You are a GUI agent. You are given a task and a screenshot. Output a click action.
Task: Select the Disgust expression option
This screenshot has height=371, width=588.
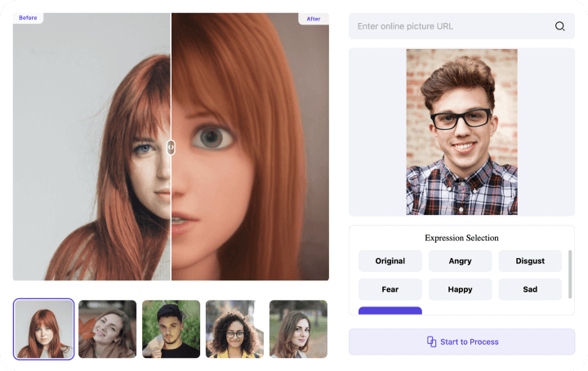530,261
